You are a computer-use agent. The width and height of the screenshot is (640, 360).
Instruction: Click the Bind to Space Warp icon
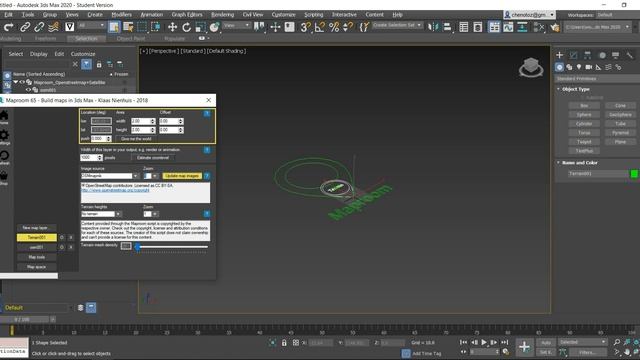[x=53, y=27]
